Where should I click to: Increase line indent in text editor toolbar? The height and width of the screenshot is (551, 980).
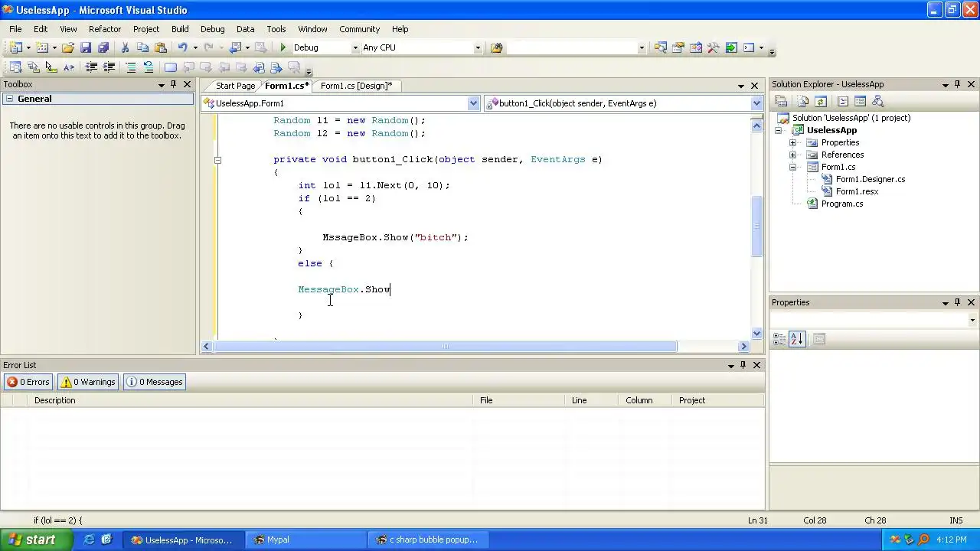tap(109, 67)
